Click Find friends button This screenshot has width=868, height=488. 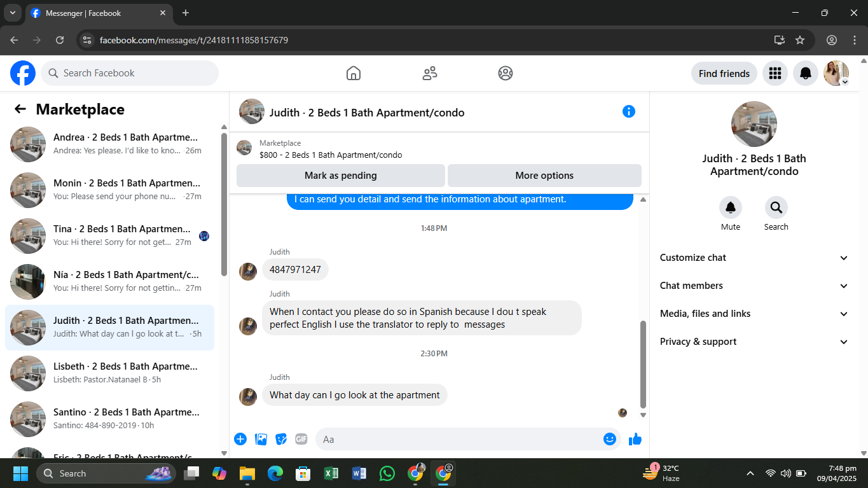pyautogui.click(x=724, y=73)
